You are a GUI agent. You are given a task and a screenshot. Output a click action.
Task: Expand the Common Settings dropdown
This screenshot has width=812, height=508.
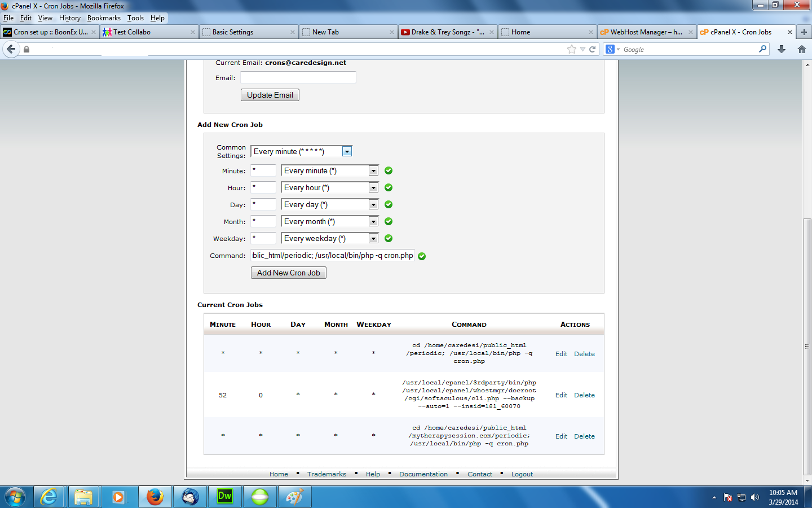point(347,151)
